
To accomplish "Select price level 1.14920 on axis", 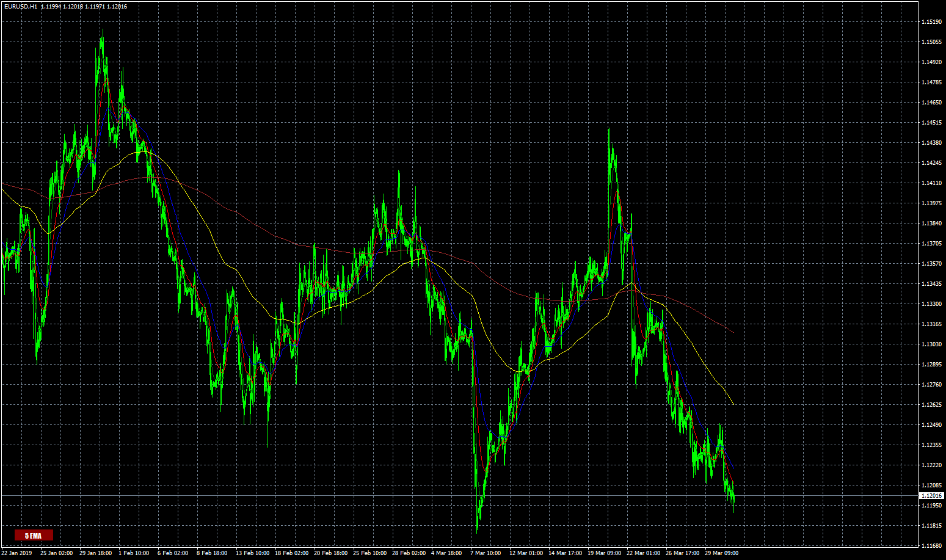I will click(x=931, y=62).
